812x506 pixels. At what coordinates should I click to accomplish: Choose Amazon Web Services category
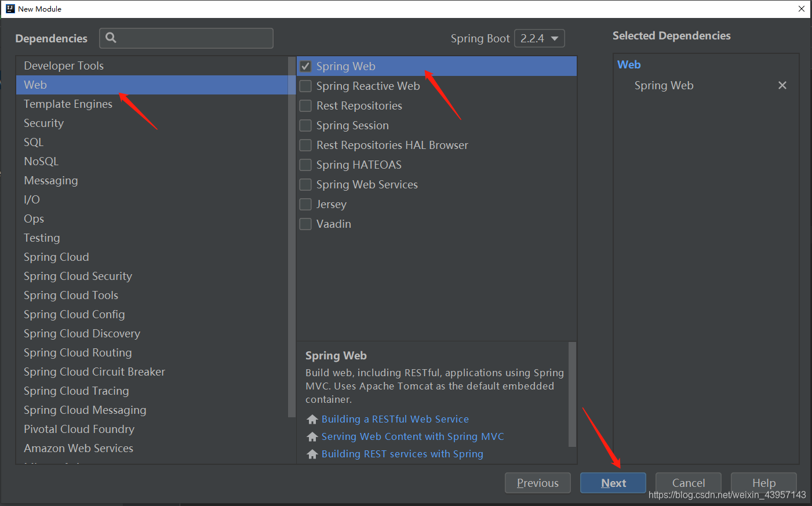click(x=152, y=448)
